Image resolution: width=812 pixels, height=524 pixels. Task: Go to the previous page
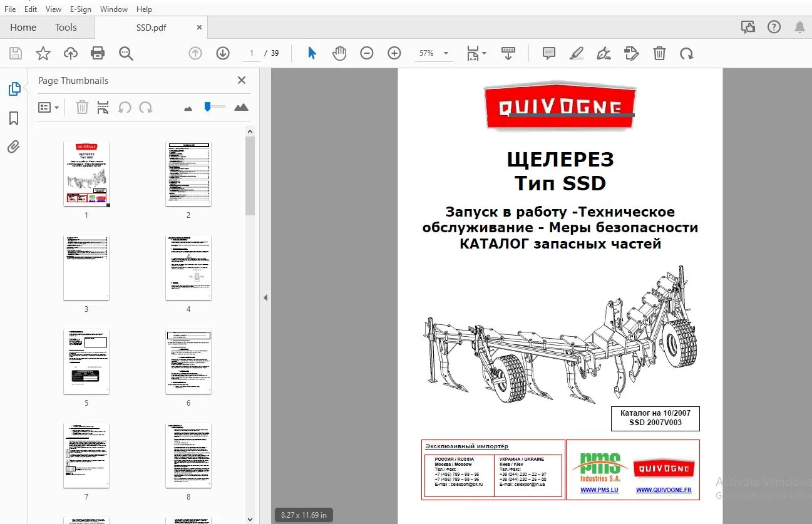pyautogui.click(x=195, y=54)
